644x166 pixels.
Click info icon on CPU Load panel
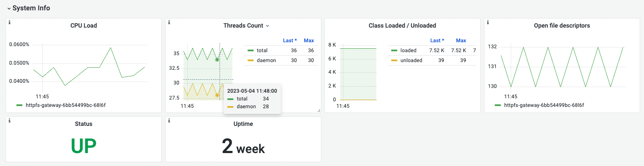9,22
